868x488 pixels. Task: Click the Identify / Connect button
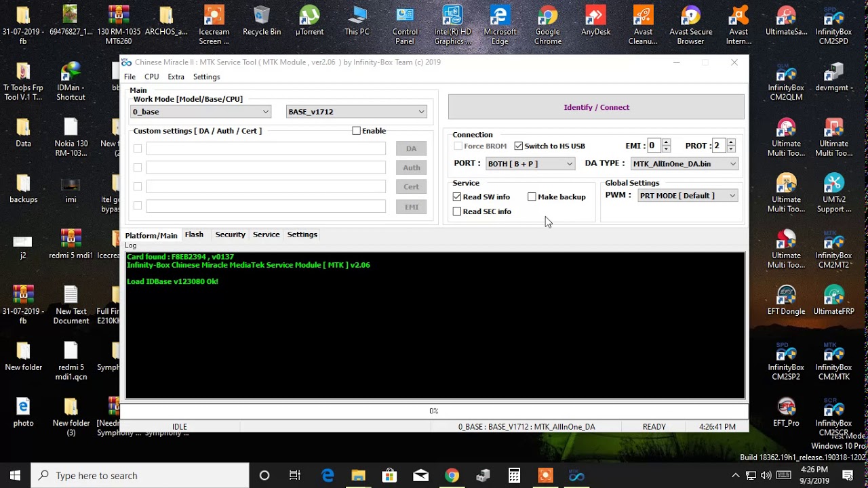coord(596,107)
